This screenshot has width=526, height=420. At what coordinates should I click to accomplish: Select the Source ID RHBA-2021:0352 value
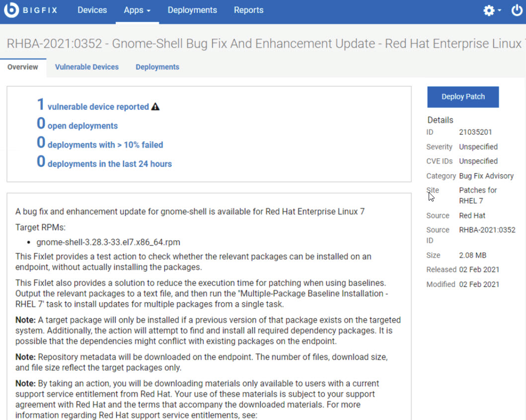point(487,230)
